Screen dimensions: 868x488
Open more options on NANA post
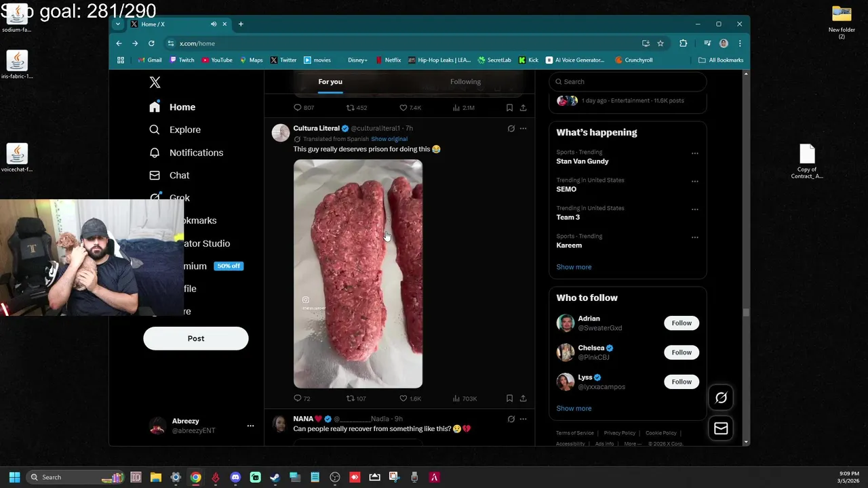523,419
